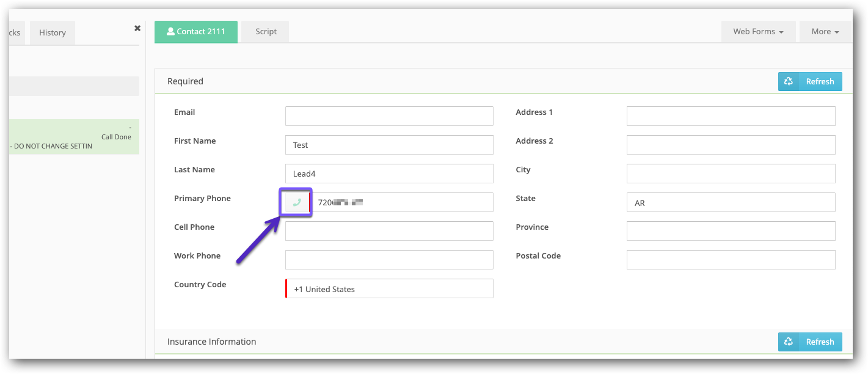Click the contact person icon on Contact 2111 tab
This screenshot has height=374, width=868.
[171, 32]
